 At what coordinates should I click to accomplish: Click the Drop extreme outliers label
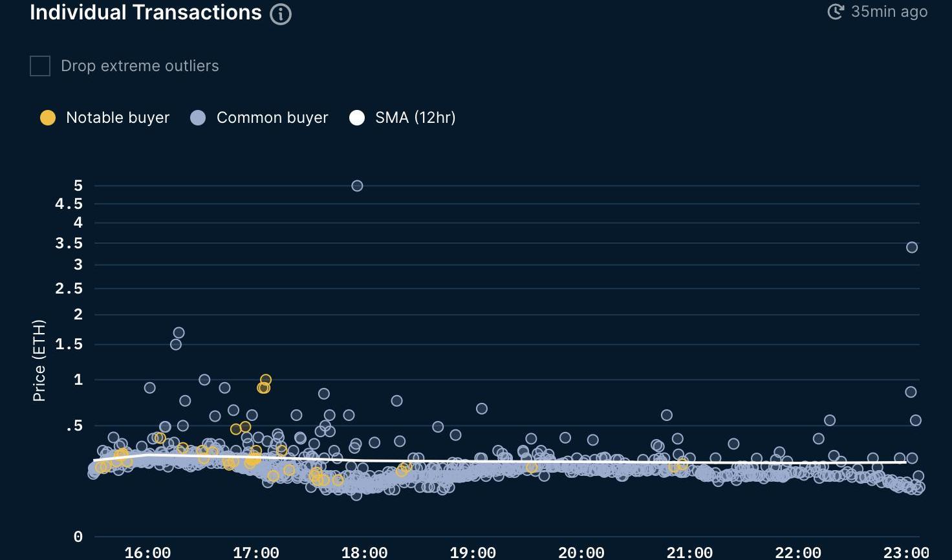pos(140,66)
